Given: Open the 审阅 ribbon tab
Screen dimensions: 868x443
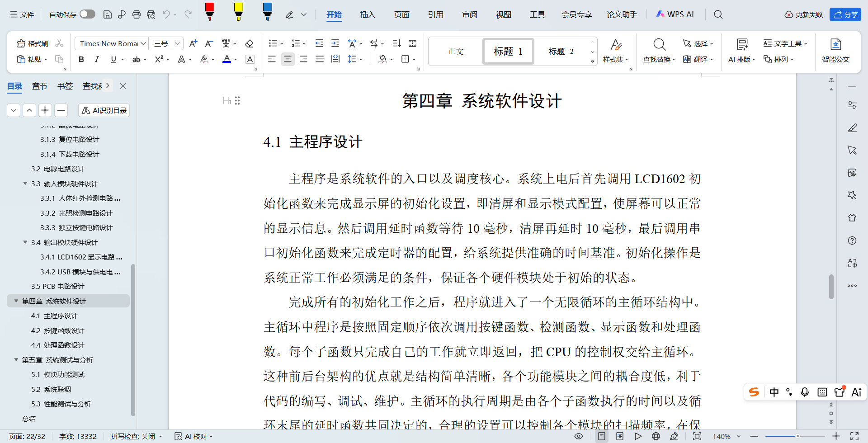Looking at the screenshot, I should pyautogui.click(x=470, y=14).
